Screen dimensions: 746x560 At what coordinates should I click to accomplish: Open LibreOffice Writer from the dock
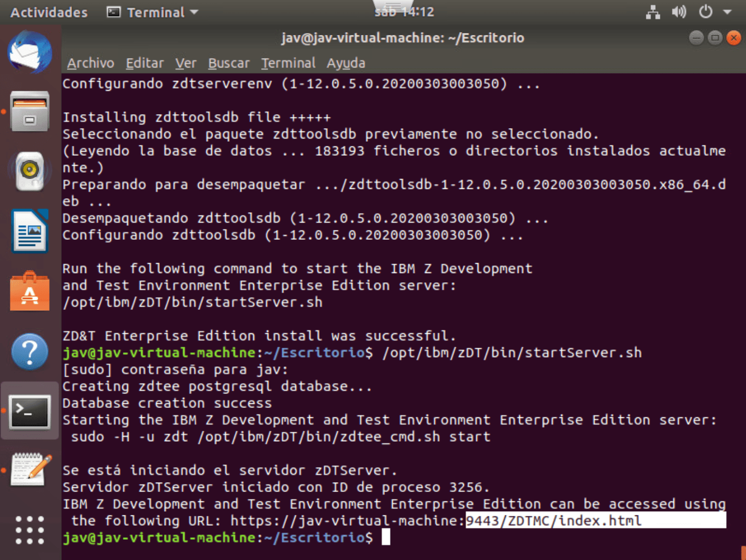(x=30, y=231)
